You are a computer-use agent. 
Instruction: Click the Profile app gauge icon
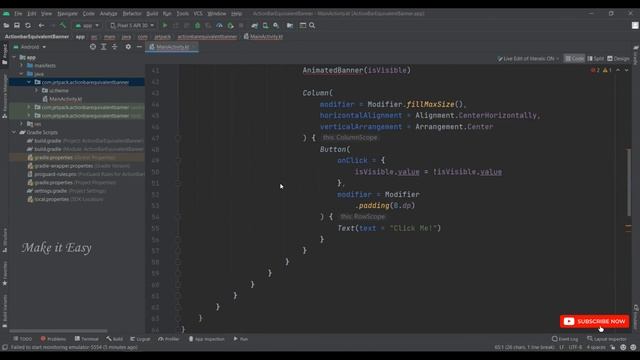click(219, 25)
